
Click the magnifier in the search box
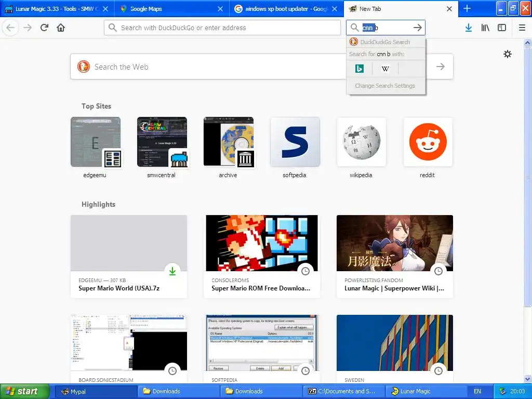354,28
